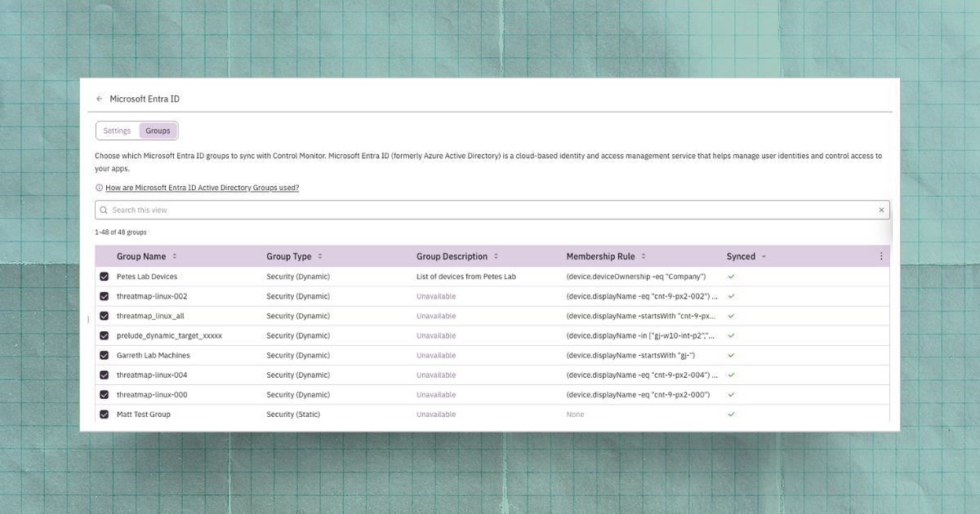Uncheck the prelude_dynamic_target_xxxxx checkbox
980x514 pixels.
pos(105,335)
